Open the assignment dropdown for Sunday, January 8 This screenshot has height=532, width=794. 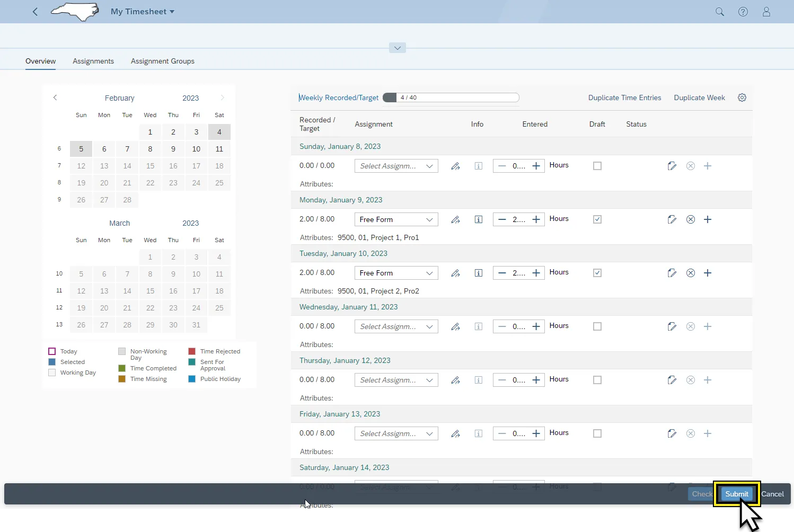click(396, 166)
